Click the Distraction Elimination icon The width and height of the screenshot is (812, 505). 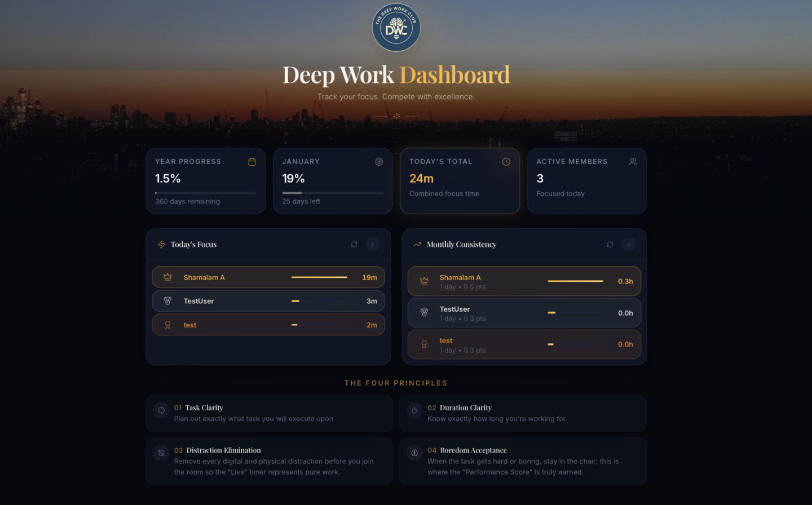coord(161,453)
